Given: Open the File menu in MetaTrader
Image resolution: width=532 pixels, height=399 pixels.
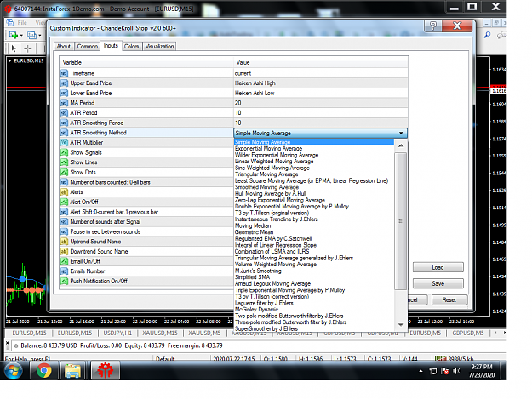Looking at the screenshot, I should [22, 23].
